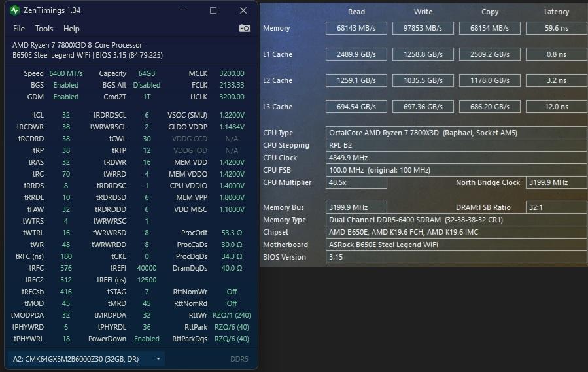Click the ProcOdt value 53.3 Ω

pyautogui.click(x=232, y=233)
